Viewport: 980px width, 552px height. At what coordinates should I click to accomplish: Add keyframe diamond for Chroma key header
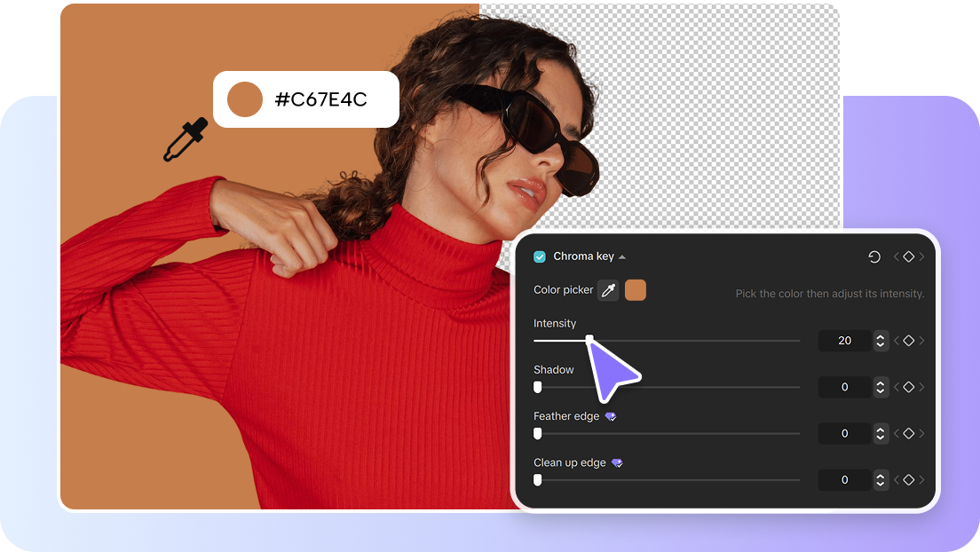coord(908,256)
